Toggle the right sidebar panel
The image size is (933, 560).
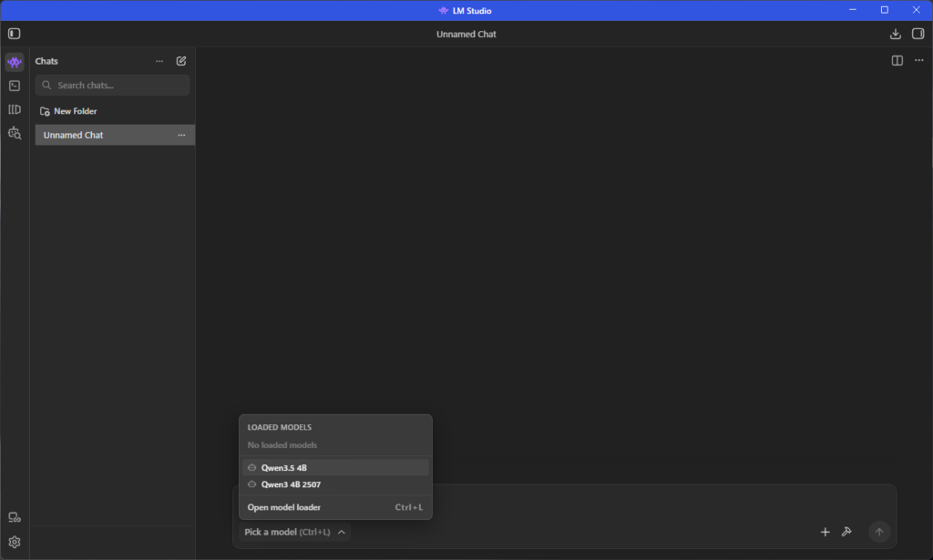click(x=918, y=34)
